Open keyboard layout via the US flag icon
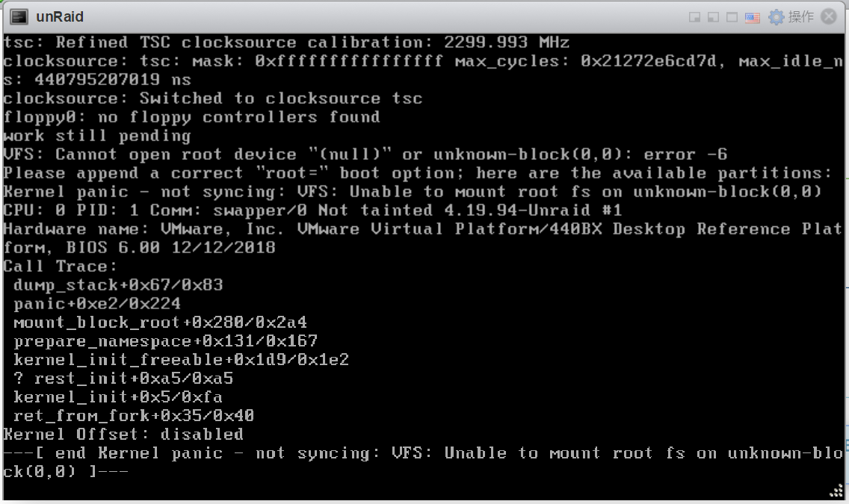This screenshot has height=504, width=849. [752, 18]
